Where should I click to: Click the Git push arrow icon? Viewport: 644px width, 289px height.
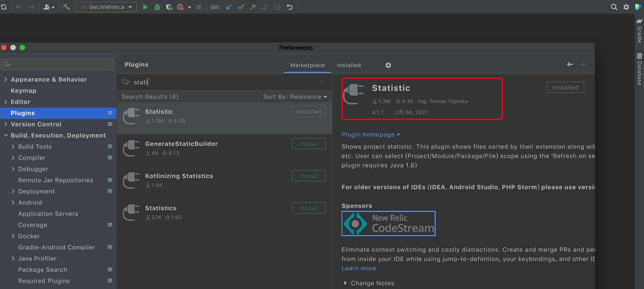253,7
